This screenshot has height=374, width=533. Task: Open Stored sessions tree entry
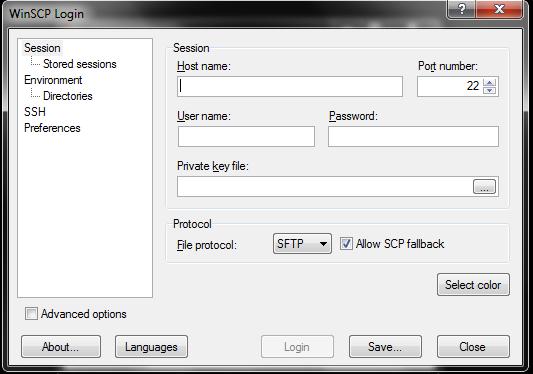click(80, 64)
